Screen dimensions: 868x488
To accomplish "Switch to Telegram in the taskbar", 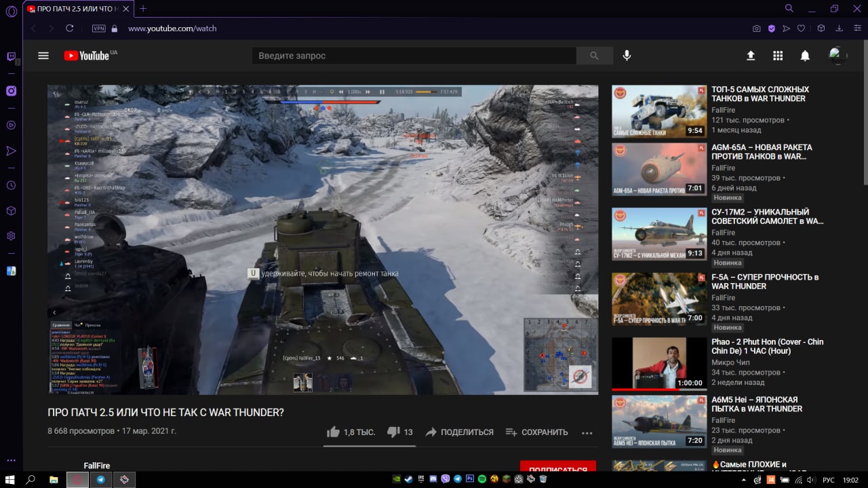I will (x=101, y=479).
